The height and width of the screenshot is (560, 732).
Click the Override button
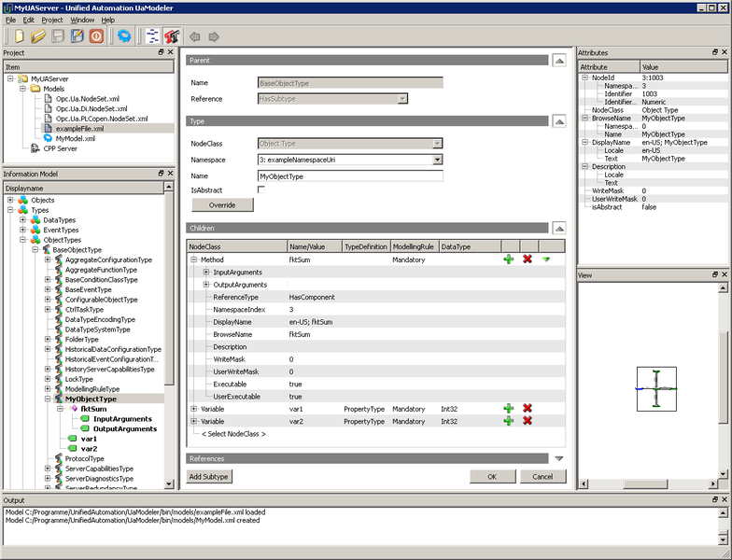[x=222, y=204]
